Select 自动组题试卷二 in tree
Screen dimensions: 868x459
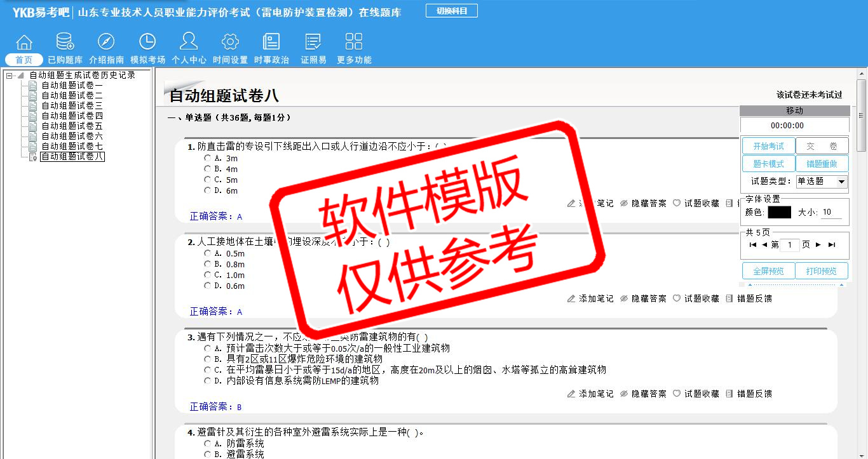coord(72,96)
